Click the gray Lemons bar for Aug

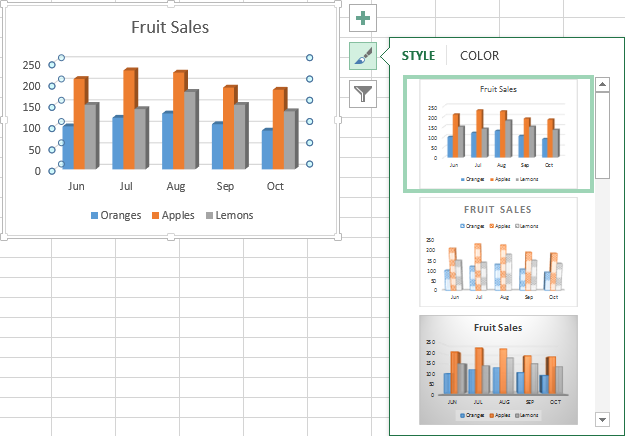tap(189, 130)
